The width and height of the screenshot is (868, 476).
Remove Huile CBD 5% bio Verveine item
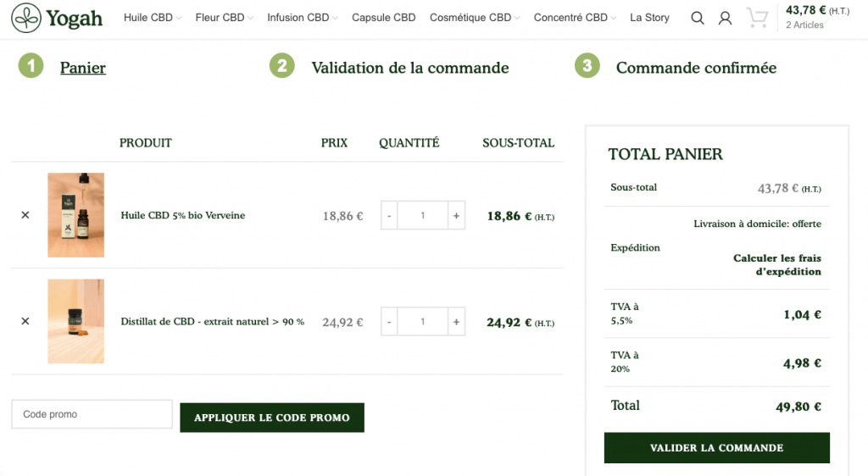[x=25, y=215]
